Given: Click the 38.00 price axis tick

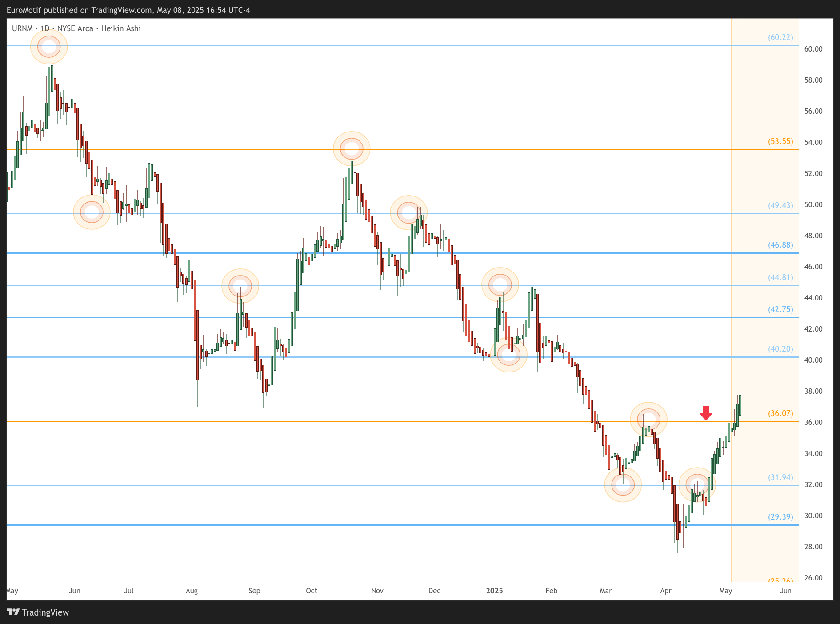Looking at the screenshot, I should pos(813,391).
